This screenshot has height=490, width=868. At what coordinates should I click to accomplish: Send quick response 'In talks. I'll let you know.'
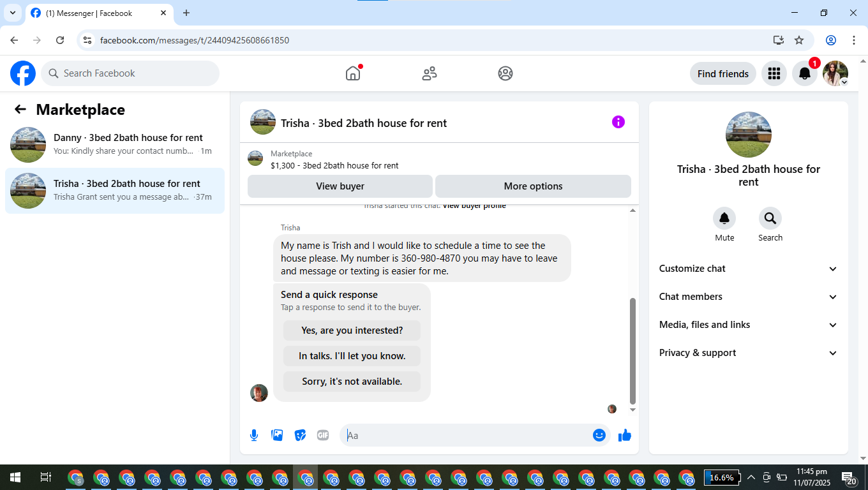[x=352, y=356]
